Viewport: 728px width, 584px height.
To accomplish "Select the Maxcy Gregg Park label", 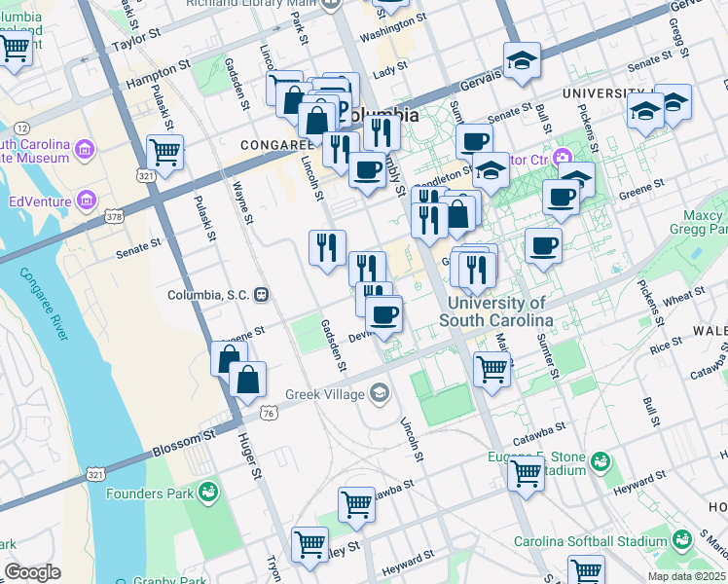I will (x=699, y=222).
